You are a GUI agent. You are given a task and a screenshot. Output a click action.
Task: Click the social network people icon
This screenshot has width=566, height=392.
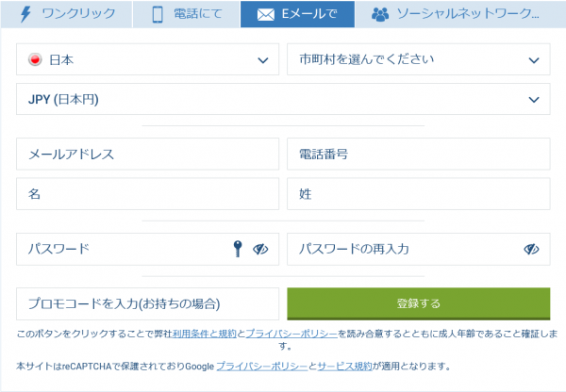pyautogui.click(x=380, y=15)
